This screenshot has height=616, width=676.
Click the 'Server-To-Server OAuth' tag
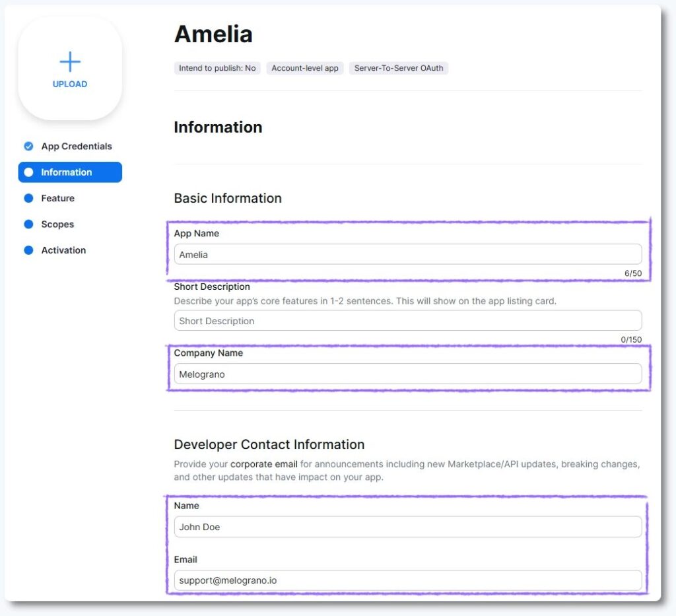(x=399, y=68)
